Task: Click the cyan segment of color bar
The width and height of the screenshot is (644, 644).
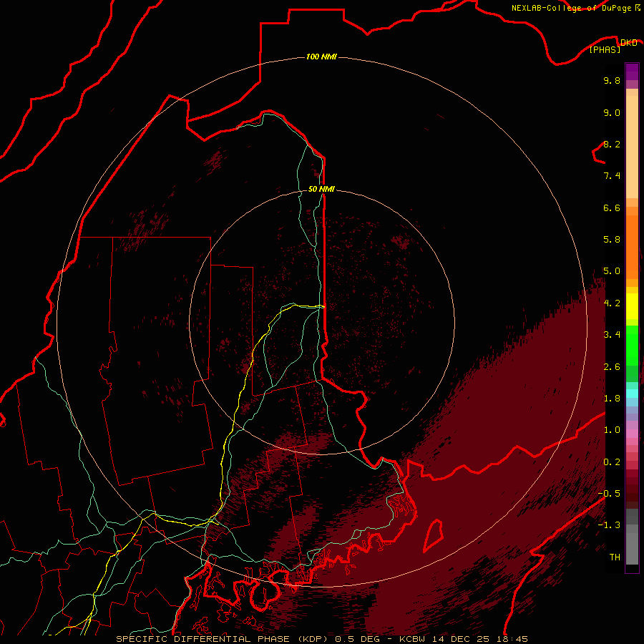Action: click(x=632, y=394)
